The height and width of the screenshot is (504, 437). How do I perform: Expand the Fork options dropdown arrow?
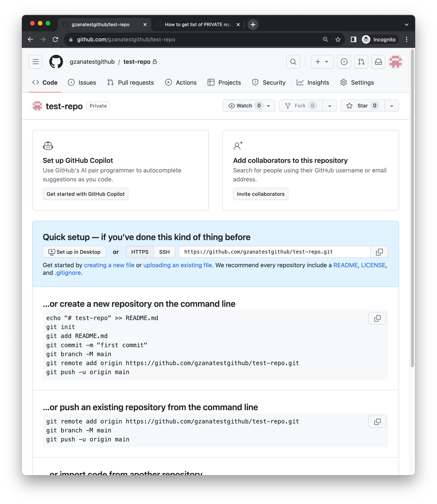(329, 106)
